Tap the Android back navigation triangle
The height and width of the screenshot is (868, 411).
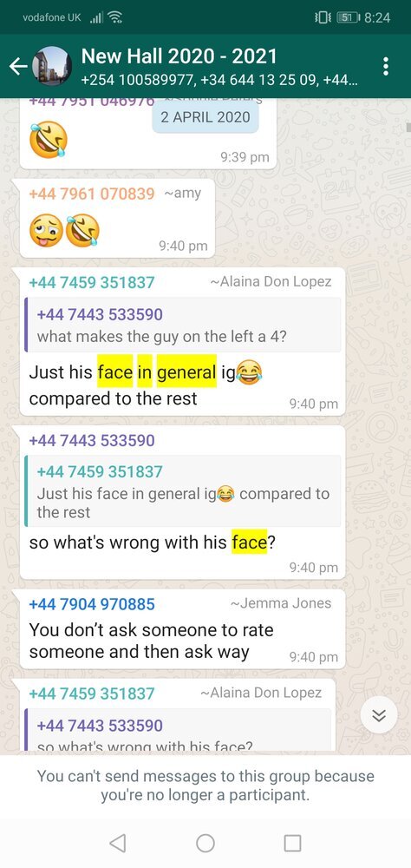118,843
